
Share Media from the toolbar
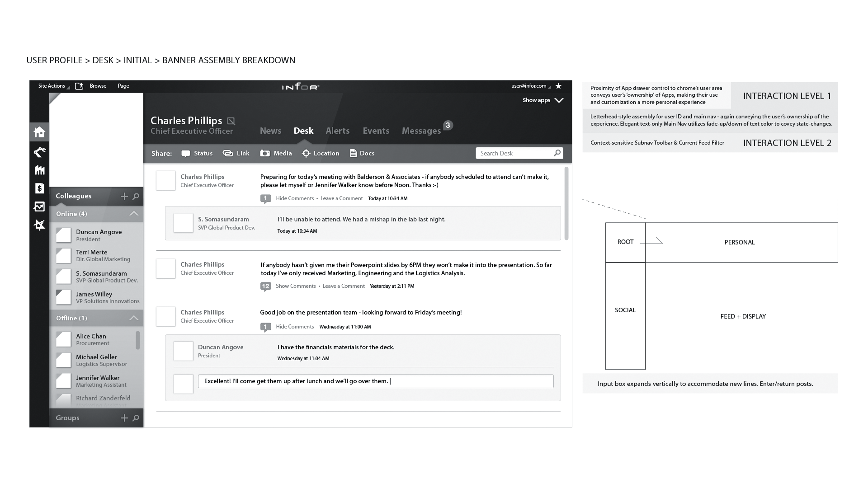coord(276,153)
